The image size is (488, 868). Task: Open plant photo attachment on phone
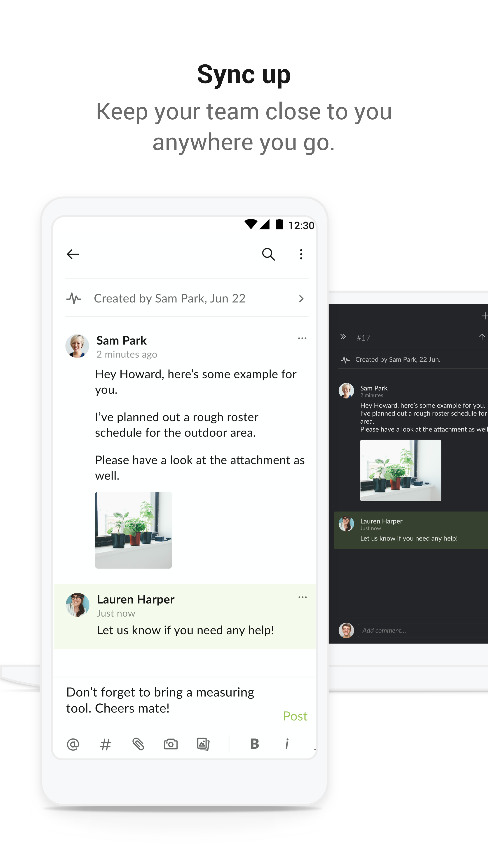point(133,530)
